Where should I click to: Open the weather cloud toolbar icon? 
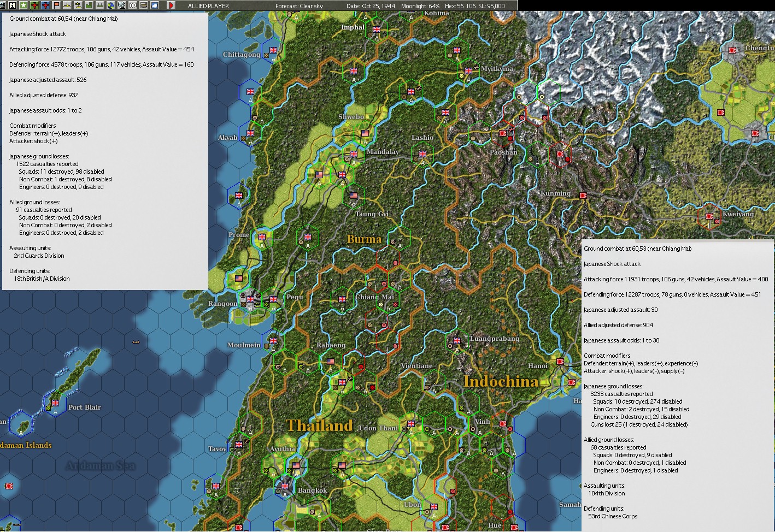[155, 5]
